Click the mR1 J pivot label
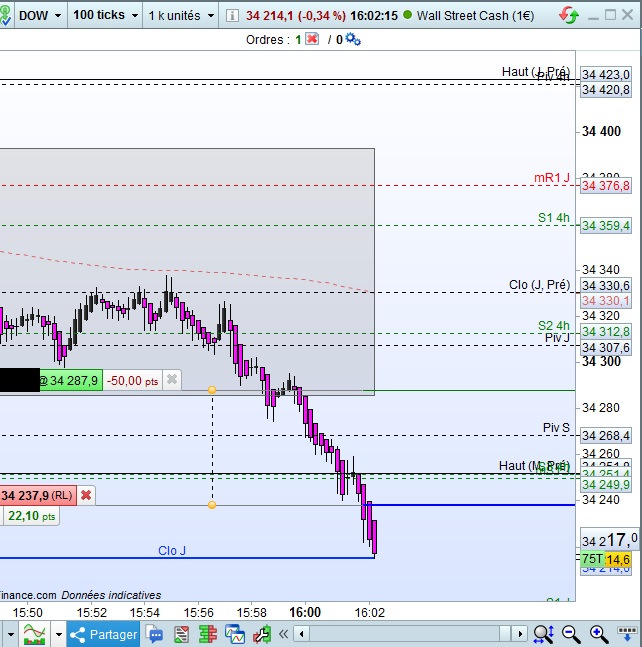 click(x=552, y=178)
